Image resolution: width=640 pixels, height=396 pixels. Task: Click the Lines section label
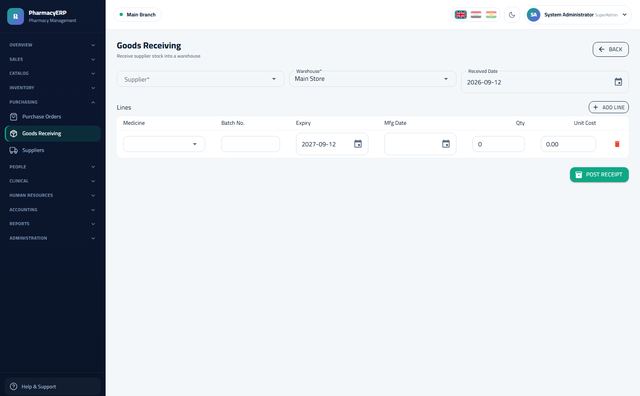click(x=124, y=107)
